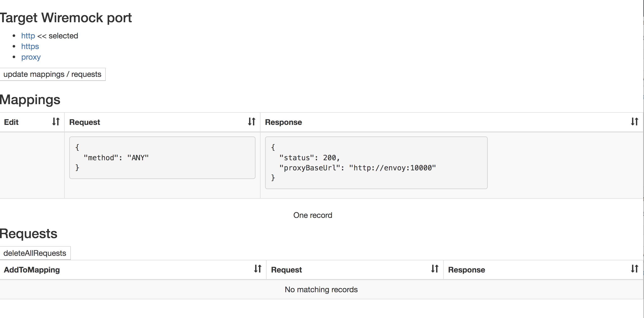Viewport: 644px width, 318px height.
Task: Click sort icon in Mappings Request column
Action: point(252,122)
